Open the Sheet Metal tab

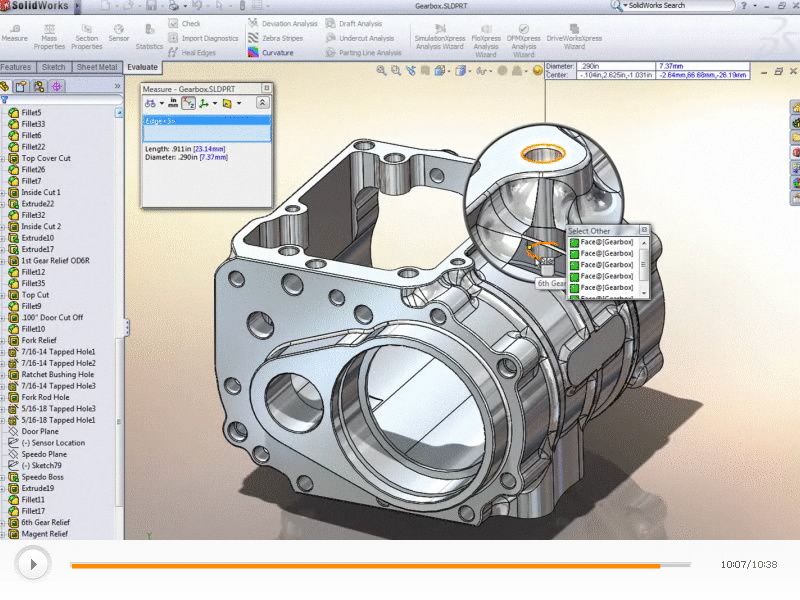[x=97, y=67]
